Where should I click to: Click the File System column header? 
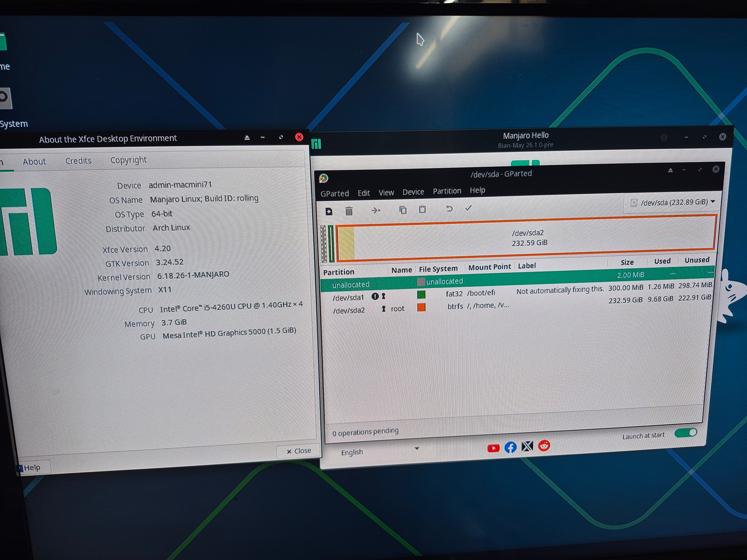coord(438,269)
